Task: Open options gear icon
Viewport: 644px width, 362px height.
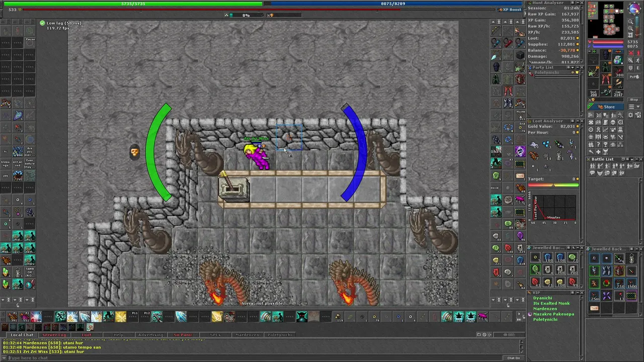Action: 630,115
